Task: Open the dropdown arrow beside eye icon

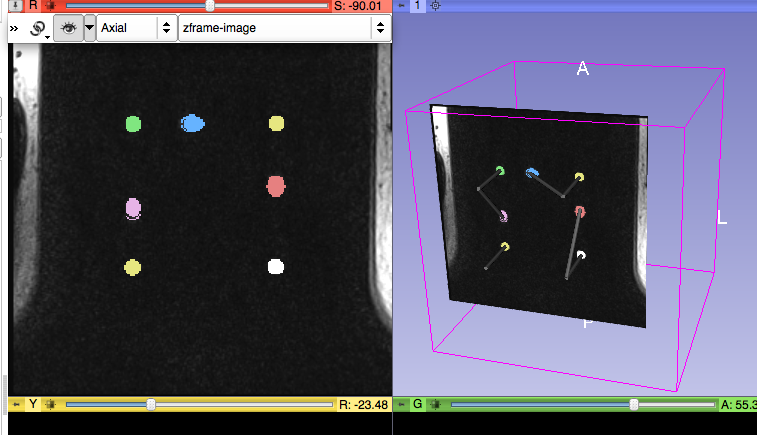Action: coord(90,29)
